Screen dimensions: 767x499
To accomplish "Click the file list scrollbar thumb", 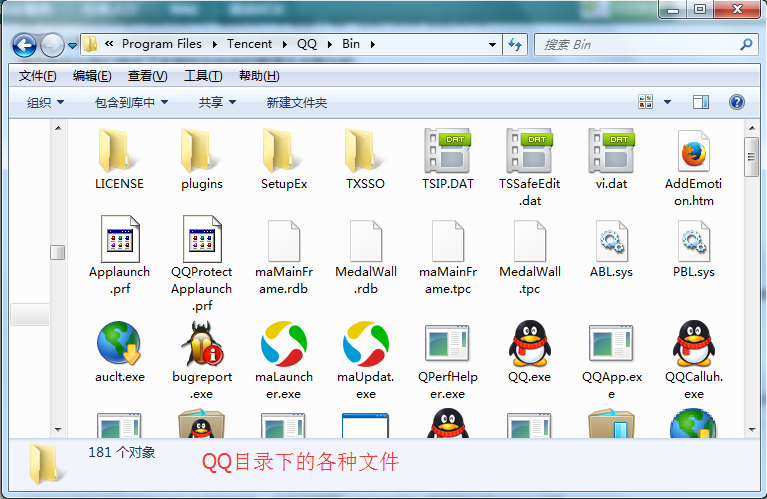I will pos(752,157).
